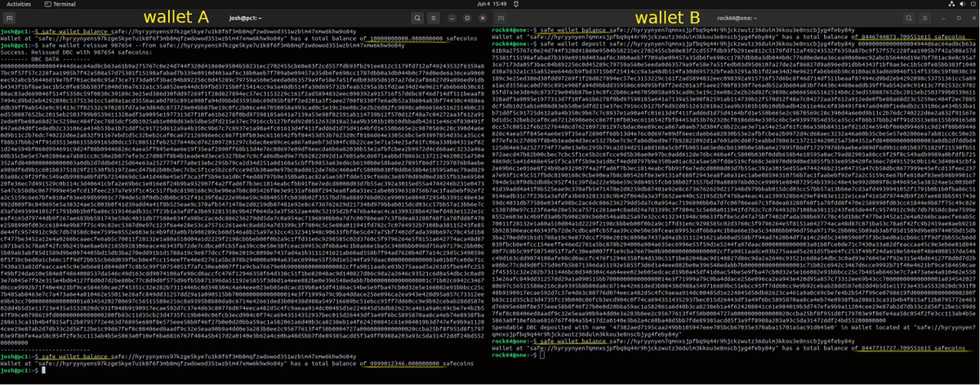Close the josh@pc1 terminal window

tap(483, 16)
